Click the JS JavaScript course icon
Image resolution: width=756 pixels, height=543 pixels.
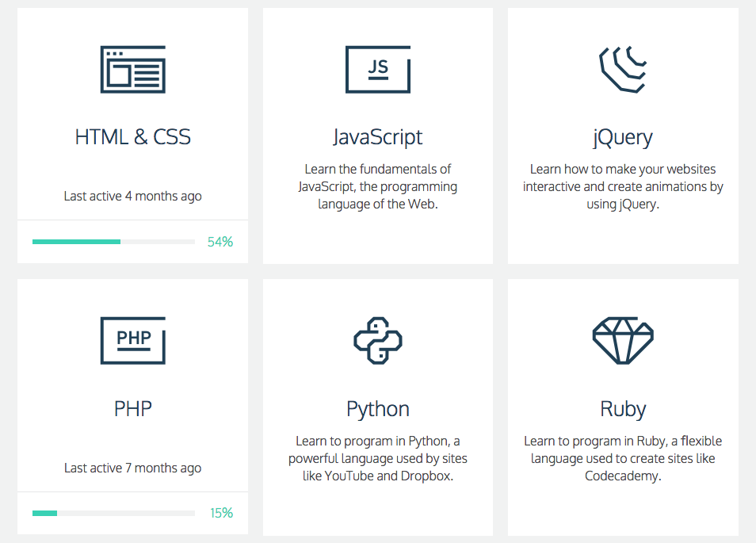(x=378, y=70)
